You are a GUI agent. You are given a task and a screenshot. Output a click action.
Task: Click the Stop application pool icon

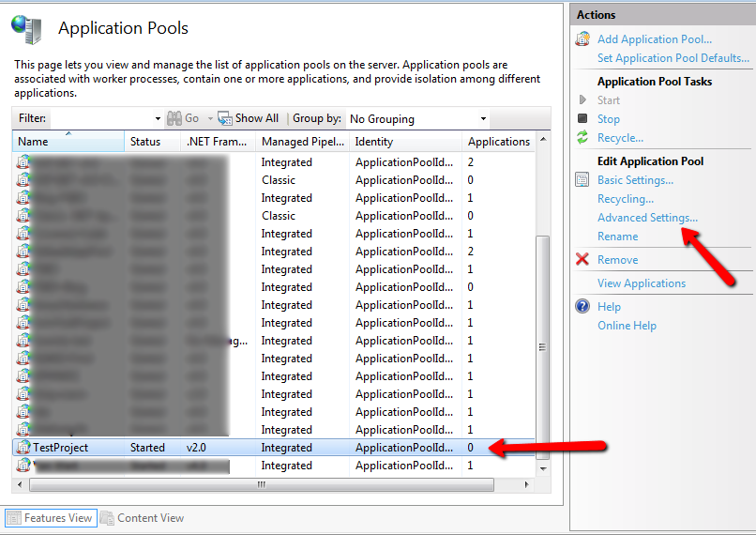pyautogui.click(x=582, y=119)
